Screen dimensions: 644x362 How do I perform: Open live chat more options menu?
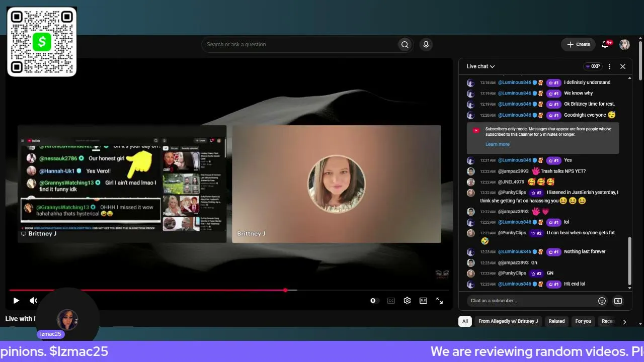click(x=609, y=66)
